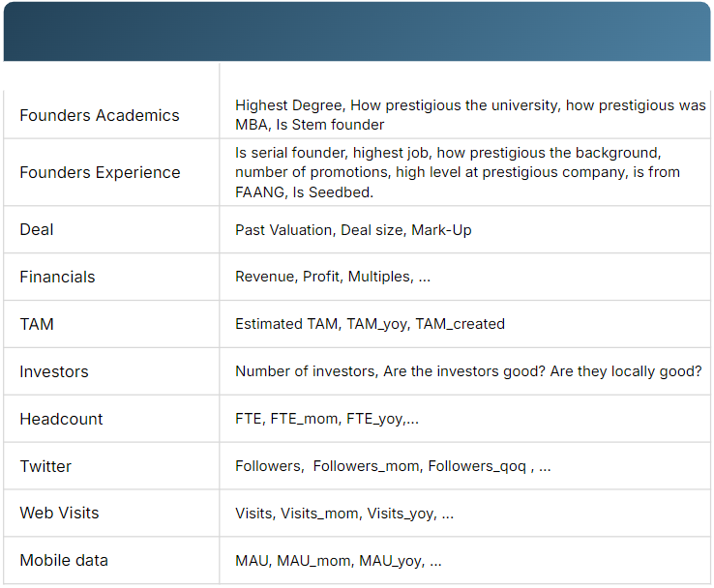
Task: Click the Revenue, Profit, Multiples cell
Action: (x=333, y=277)
